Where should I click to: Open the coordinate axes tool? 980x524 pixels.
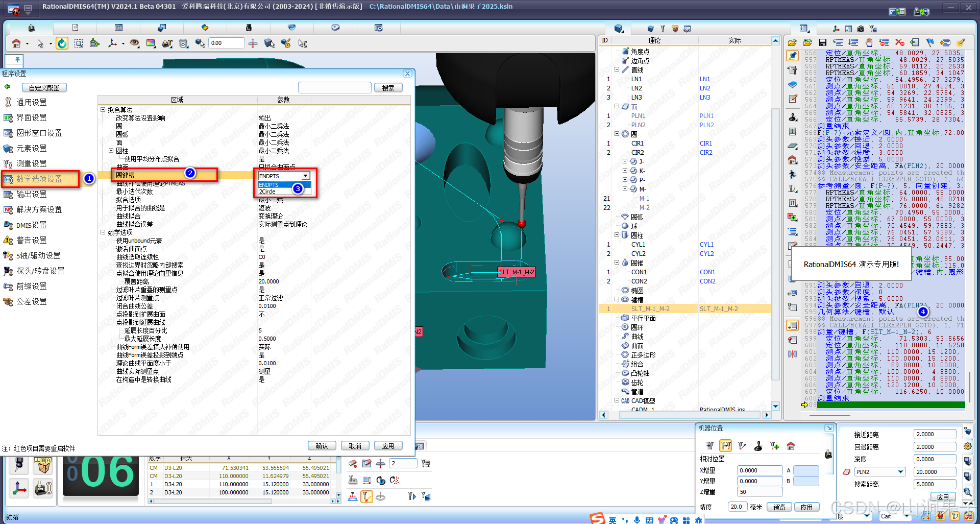[112, 43]
